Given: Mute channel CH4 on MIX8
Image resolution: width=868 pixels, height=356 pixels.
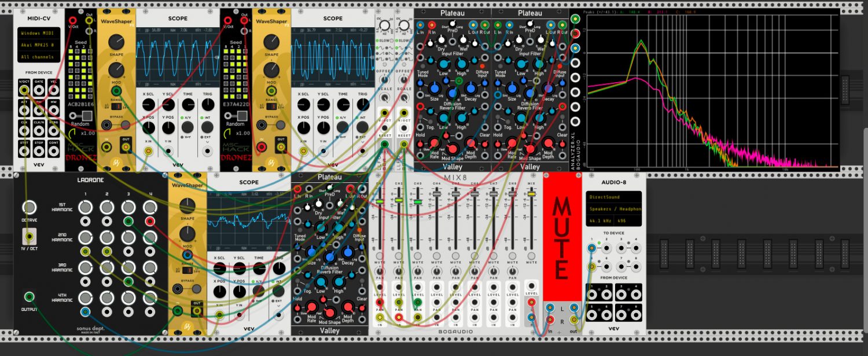Looking at the screenshot, I should coord(437,256).
